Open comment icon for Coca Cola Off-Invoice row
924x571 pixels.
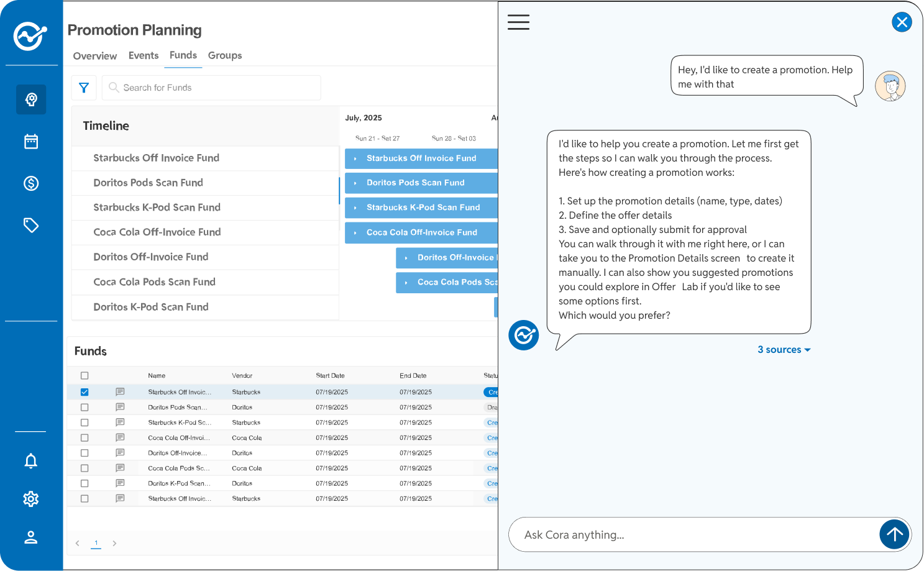point(120,437)
